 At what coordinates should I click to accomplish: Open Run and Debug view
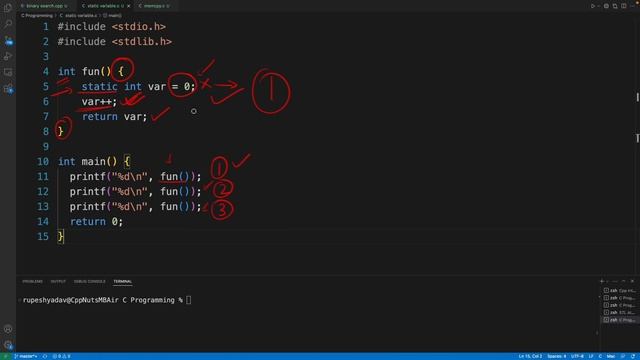pyautogui.click(x=8, y=56)
